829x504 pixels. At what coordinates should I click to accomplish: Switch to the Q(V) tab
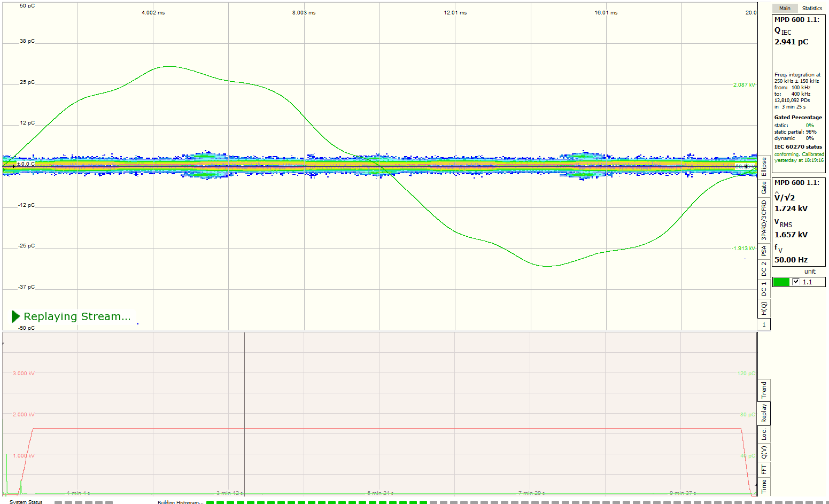764,452
